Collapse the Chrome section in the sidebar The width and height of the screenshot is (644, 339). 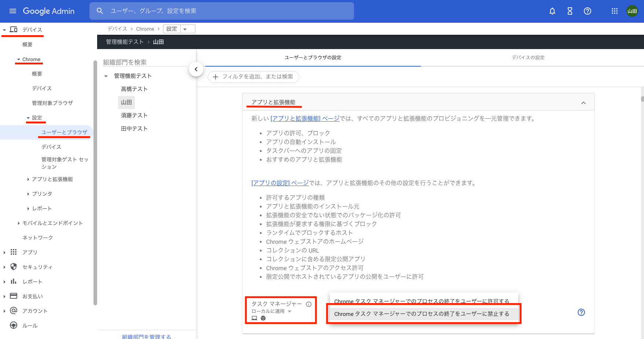pyautogui.click(x=19, y=59)
